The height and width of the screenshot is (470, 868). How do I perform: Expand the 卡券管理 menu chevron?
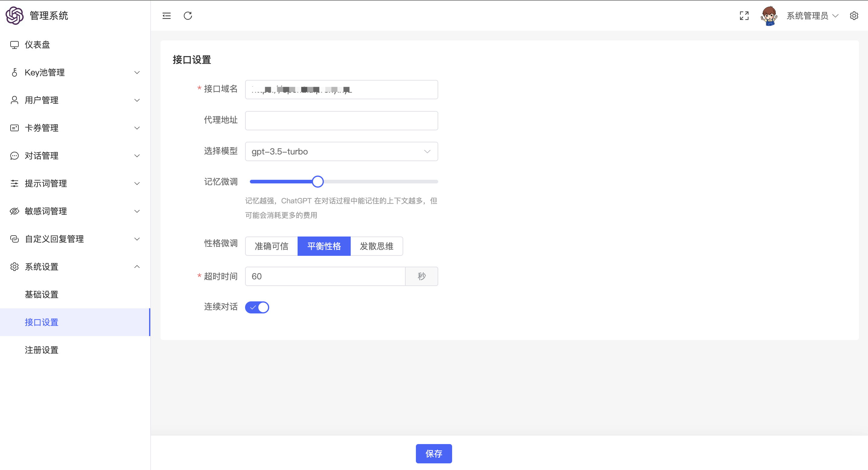coord(137,128)
